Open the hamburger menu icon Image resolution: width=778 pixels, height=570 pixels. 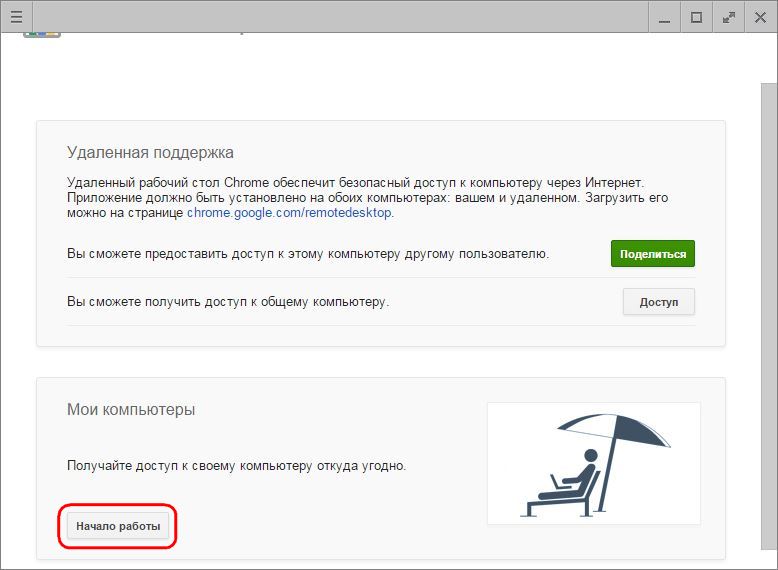click(16, 17)
